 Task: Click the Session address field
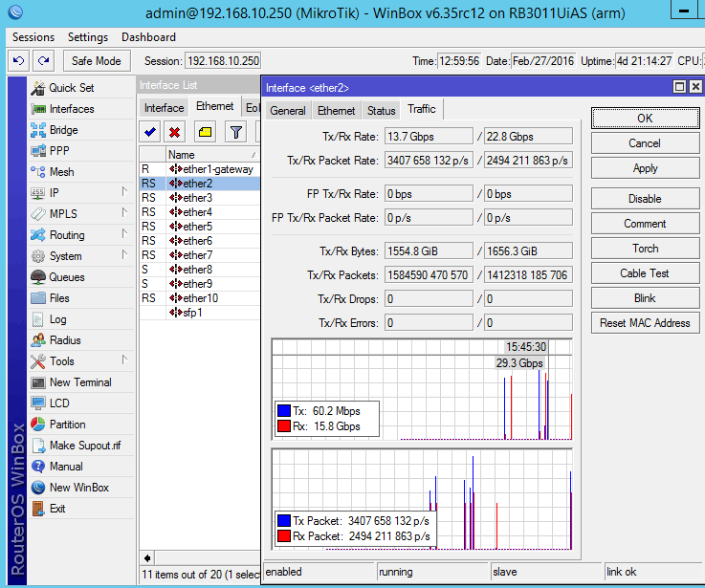coord(223,60)
